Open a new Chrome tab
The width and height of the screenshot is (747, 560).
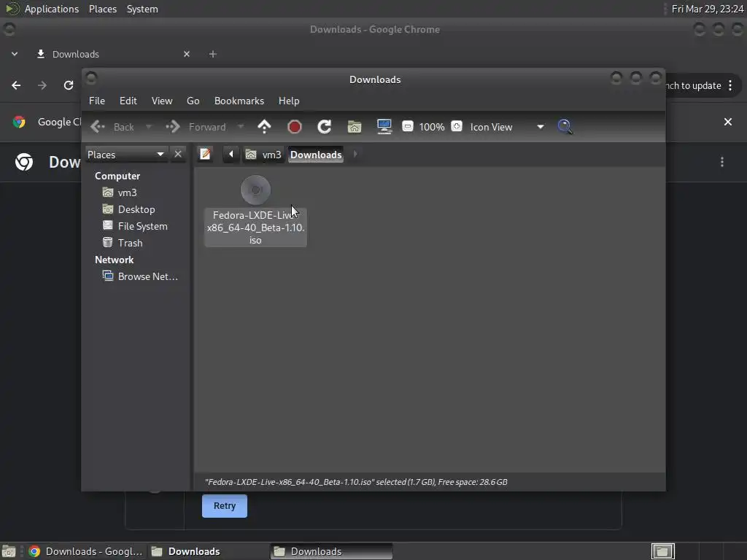pos(213,54)
